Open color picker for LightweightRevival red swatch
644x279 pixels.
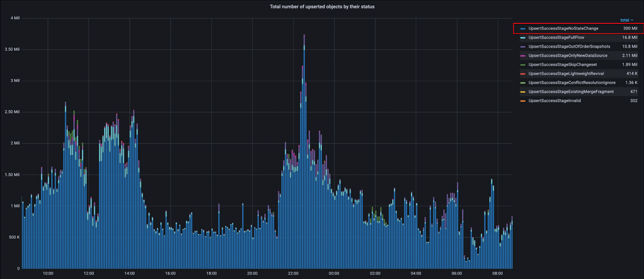coord(522,74)
